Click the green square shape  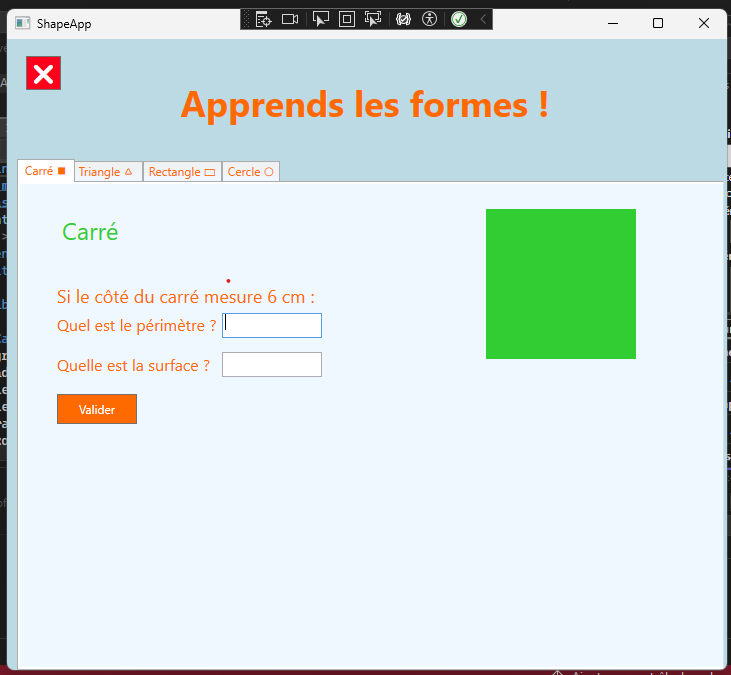pos(561,284)
